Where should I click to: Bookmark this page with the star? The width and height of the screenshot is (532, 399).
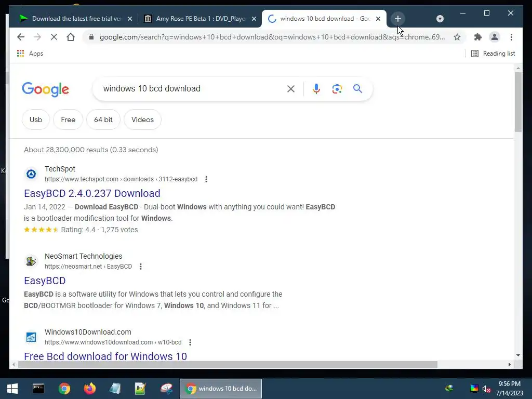[x=457, y=37]
